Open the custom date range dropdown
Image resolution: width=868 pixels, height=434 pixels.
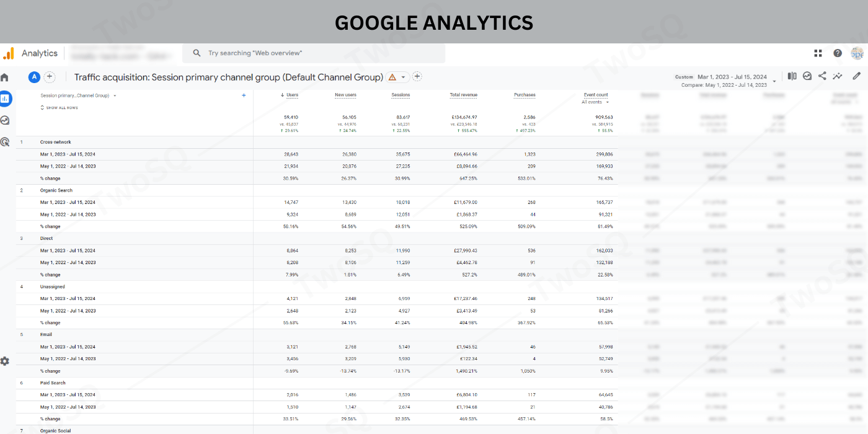[x=774, y=81]
